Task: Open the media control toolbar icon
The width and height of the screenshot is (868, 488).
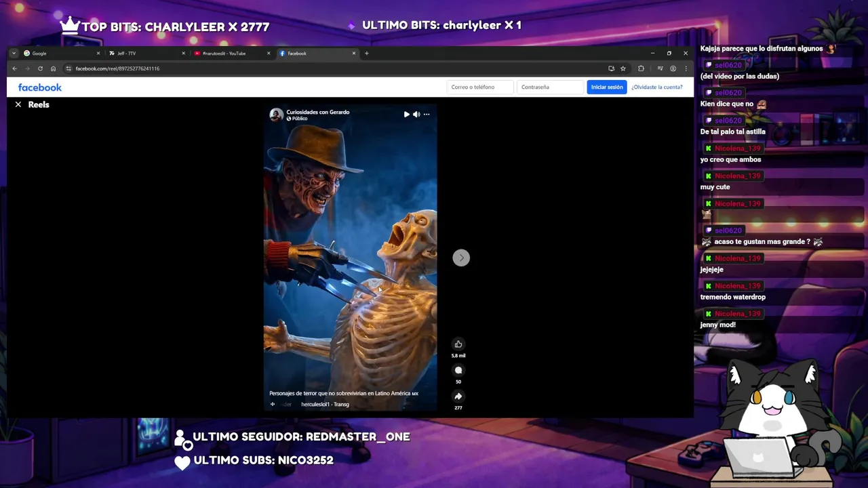Action: (x=660, y=68)
